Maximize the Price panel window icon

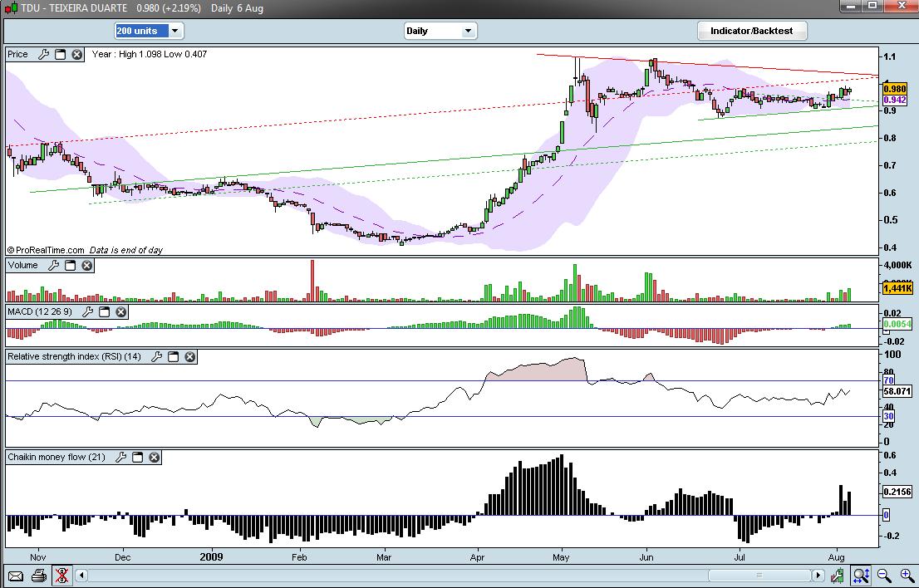point(60,55)
